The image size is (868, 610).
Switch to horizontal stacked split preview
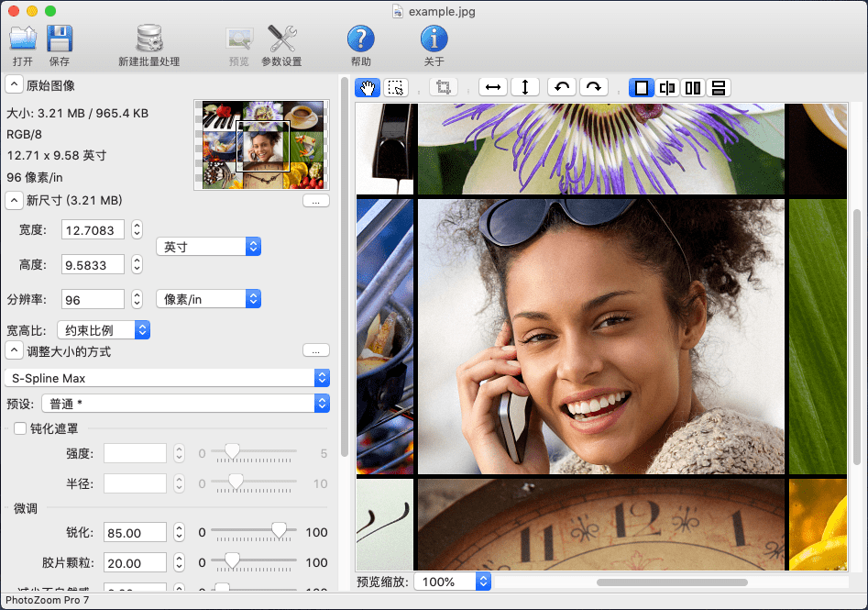[718, 87]
